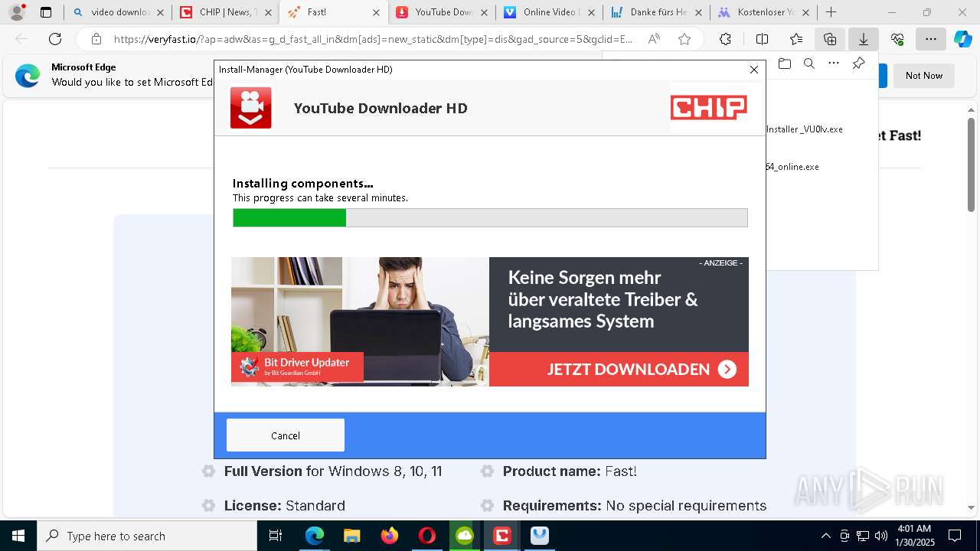Image resolution: width=980 pixels, height=551 pixels.
Task: Click the taskbar search box
Action: click(x=147, y=536)
